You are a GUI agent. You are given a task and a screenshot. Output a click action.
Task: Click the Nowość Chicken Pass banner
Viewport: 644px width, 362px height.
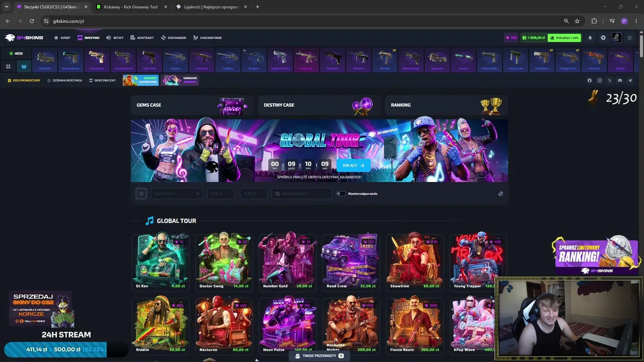[x=140, y=80]
